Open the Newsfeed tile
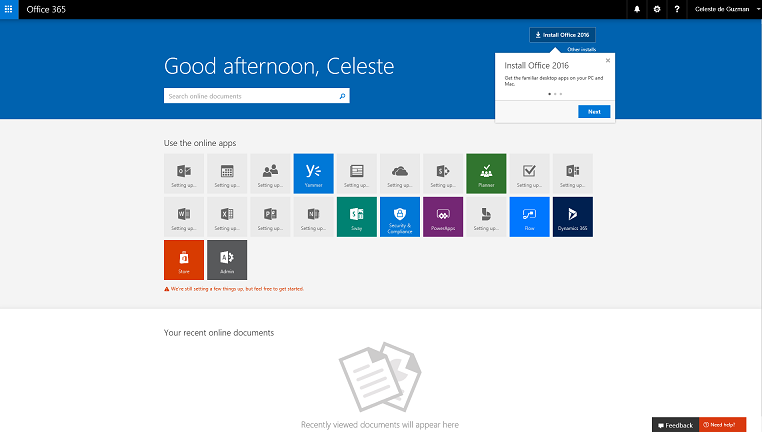Screen dimensions: 762x432 (x=357, y=173)
